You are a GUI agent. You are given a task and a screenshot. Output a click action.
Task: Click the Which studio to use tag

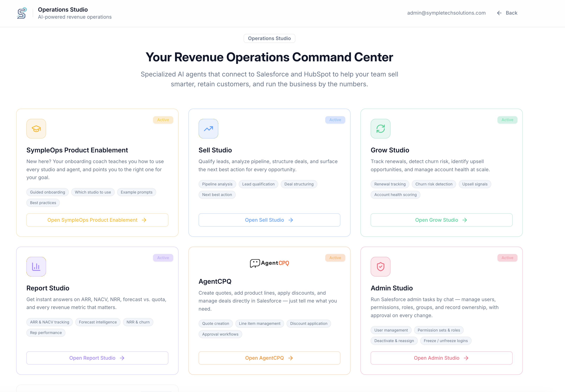point(93,192)
